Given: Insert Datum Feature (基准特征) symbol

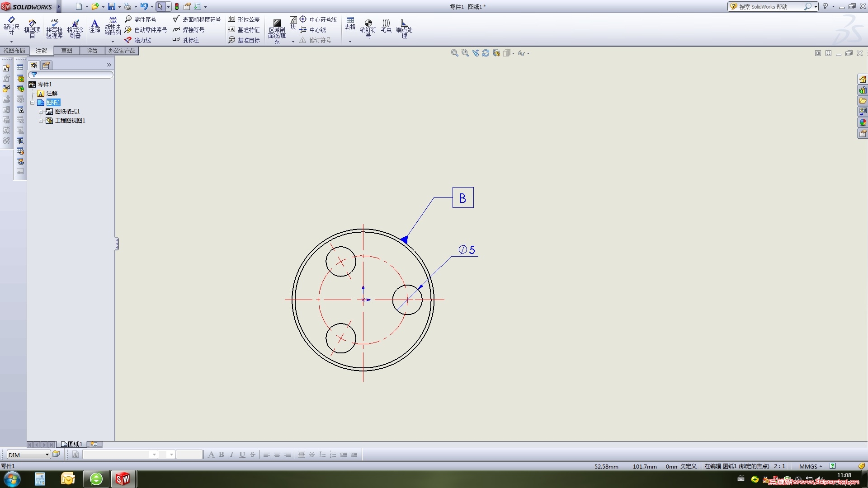Looking at the screenshot, I should click(244, 29).
